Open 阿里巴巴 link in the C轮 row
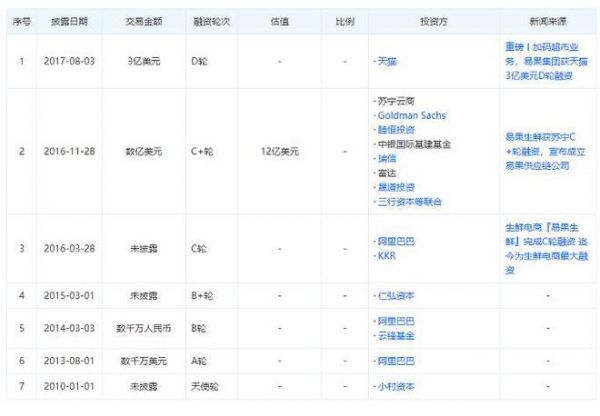This screenshot has height=416, width=600. pyautogui.click(x=396, y=241)
